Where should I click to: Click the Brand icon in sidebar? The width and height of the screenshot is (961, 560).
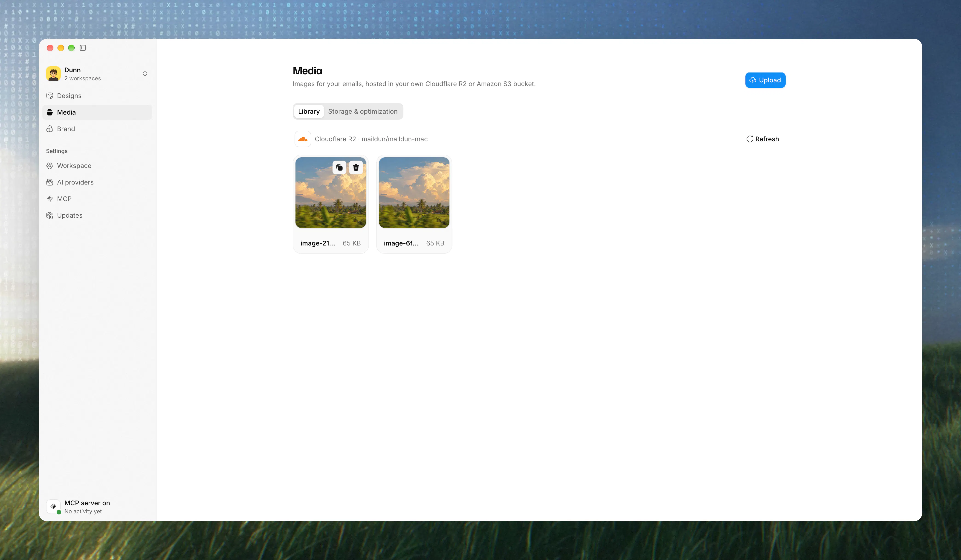click(x=49, y=129)
